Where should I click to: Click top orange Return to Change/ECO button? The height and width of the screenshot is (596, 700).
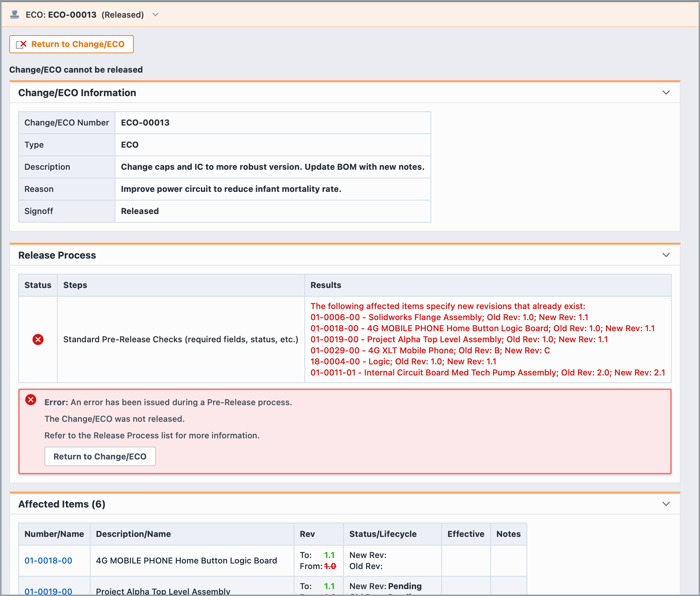[72, 44]
